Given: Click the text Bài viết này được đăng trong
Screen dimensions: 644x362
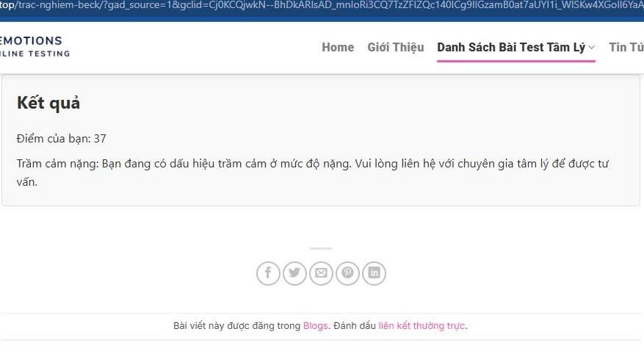Looking at the screenshot, I should coord(236,326).
